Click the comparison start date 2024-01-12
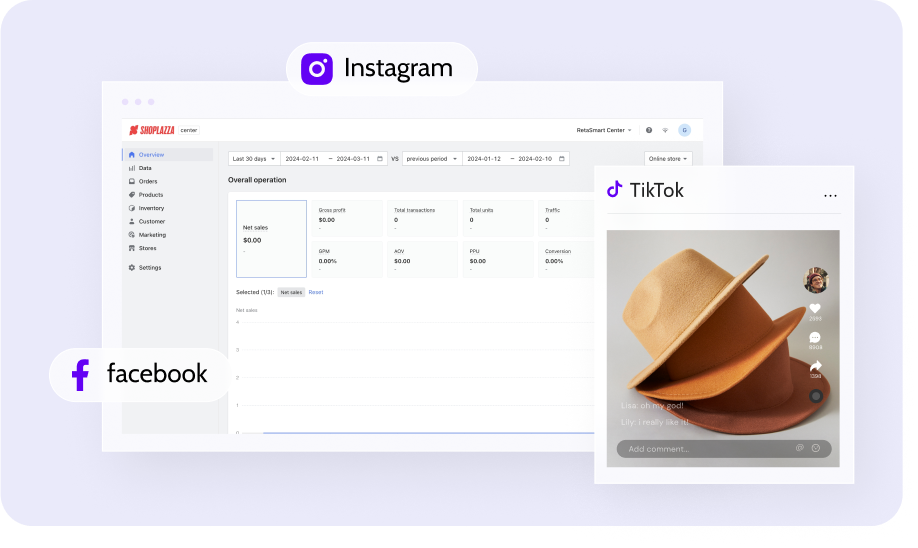Screen dimensions: 918x548 (x=484, y=159)
